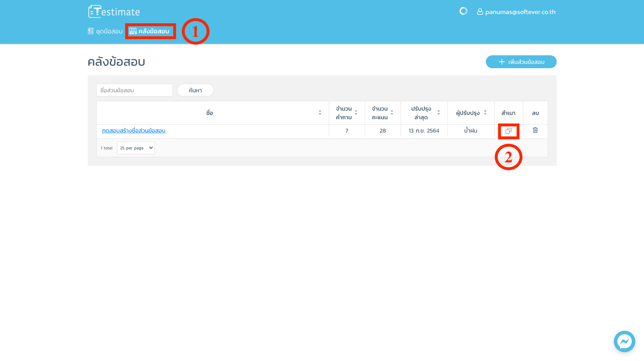Sort by ผู้ปรับปรุง column arrows
This screenshot has height=361, width=644.
[x=485, y=112]
